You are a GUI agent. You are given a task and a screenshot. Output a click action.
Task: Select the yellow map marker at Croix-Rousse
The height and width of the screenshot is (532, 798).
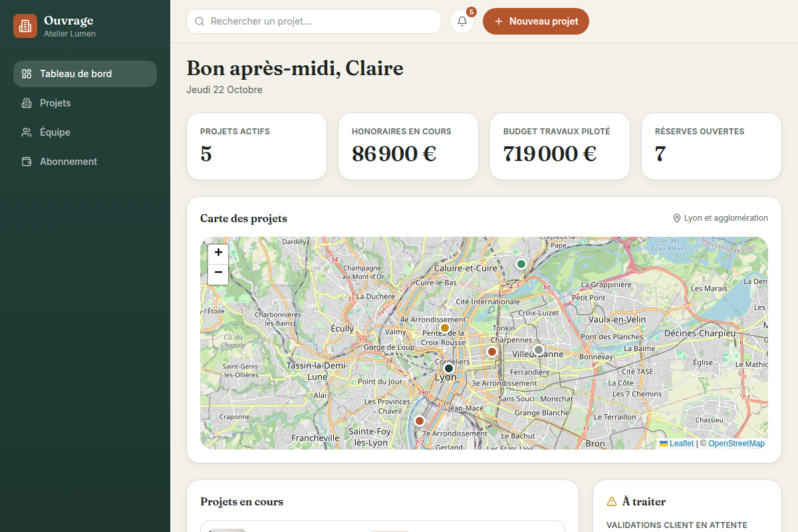pos(445,328)
